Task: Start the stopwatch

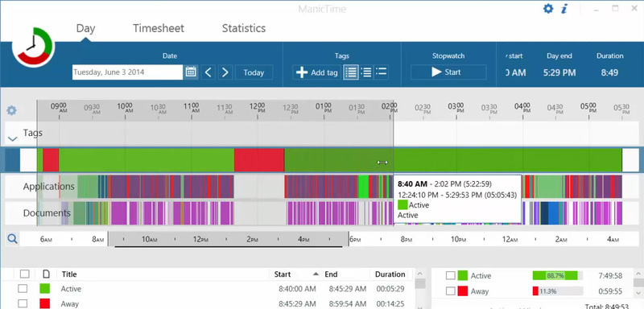Action: pos(448,72)
